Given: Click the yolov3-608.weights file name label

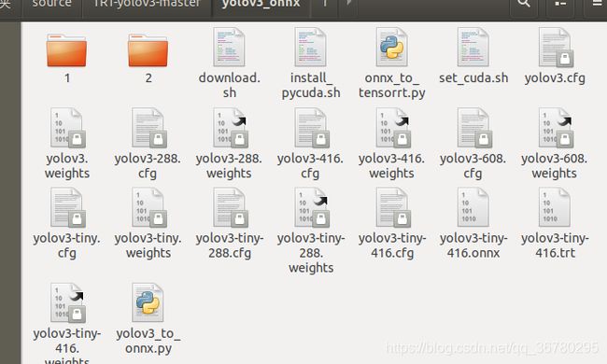Looking at the screenshot, I should click(x=554, y=166).
